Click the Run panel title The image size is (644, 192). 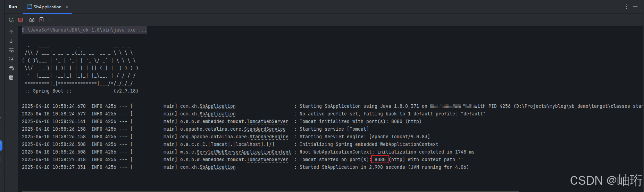[13, 7]
